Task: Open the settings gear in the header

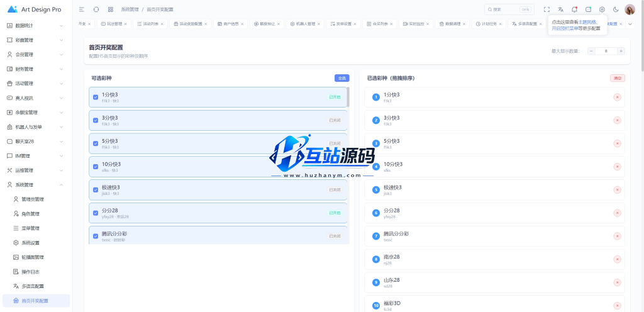Action: (602, 9)
